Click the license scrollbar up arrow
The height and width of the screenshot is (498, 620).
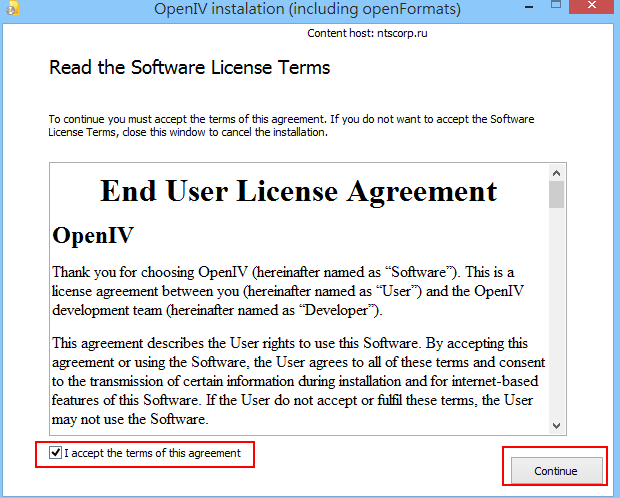(556, 173)
